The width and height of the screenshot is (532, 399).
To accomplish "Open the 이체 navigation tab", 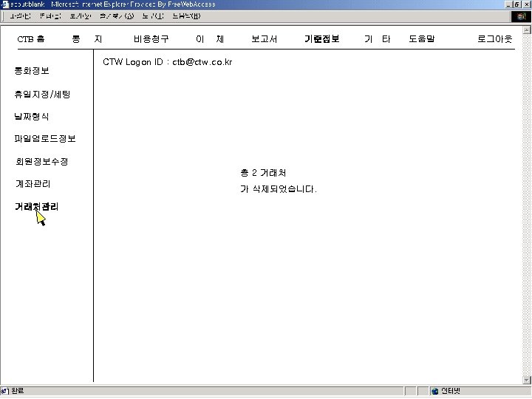I will click(x=210, y=39).
